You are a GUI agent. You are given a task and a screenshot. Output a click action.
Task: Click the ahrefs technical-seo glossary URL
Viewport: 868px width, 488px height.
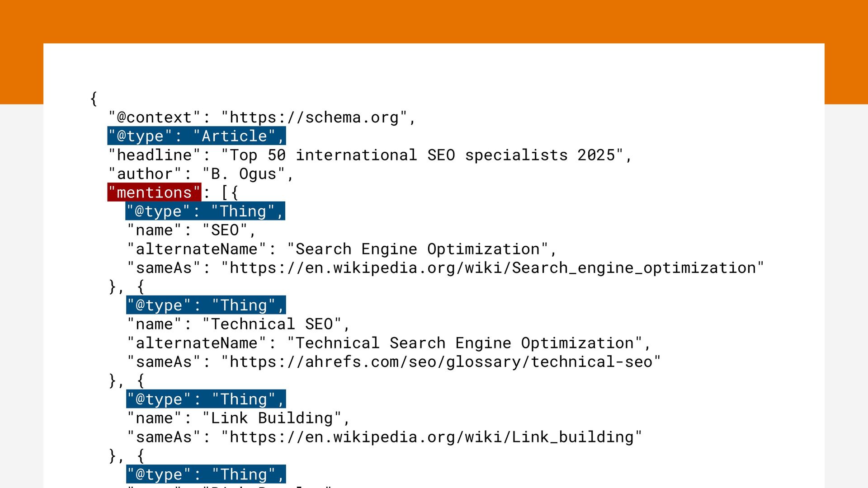point(440,362)
